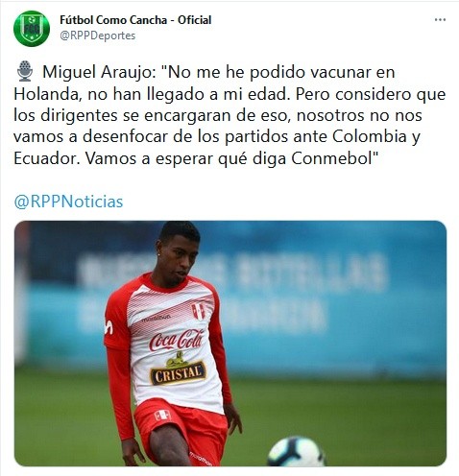Image resolution: width=459 pixels, height=476 pixels.
Task: Click the word Ecuador in the tweet text
Action: pos(46,158)
